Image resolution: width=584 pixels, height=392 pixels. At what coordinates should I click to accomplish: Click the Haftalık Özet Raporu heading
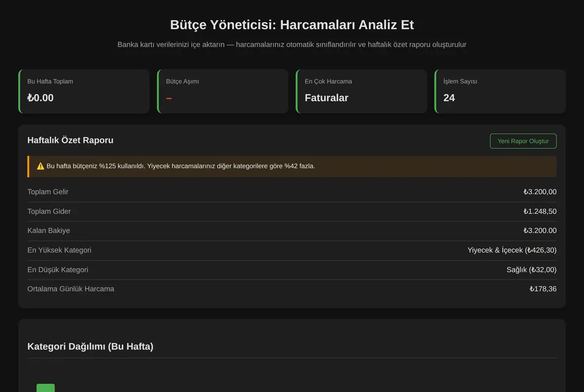(71, 140)
